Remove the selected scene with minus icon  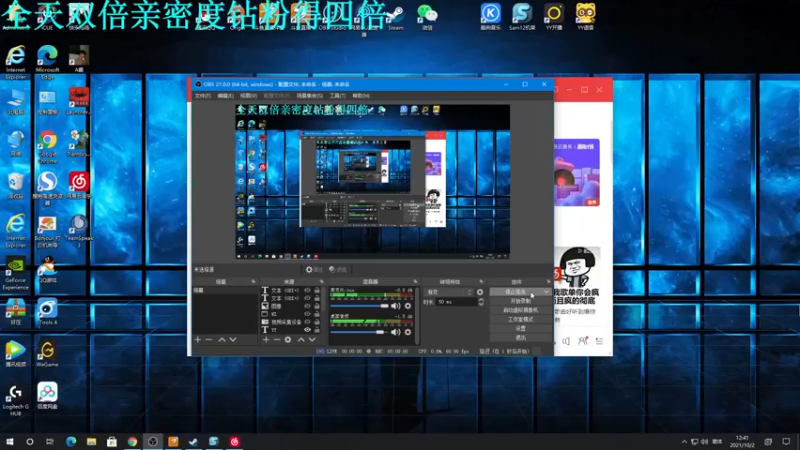coord(209,340)
